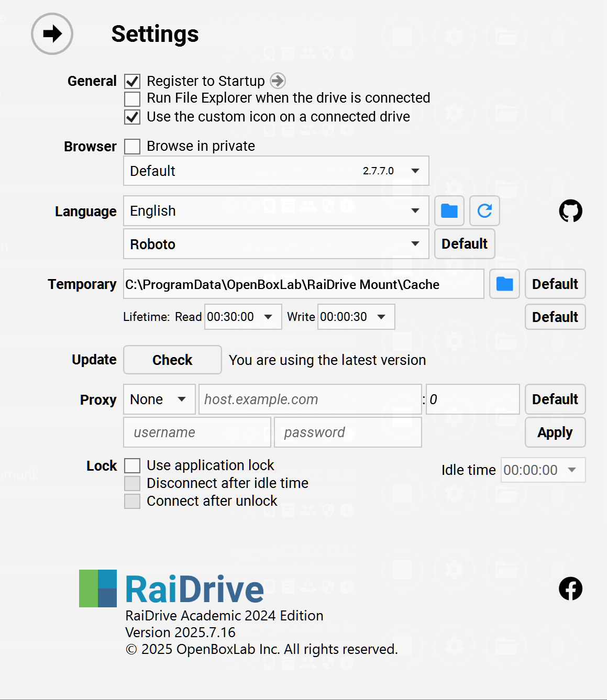Check Use application lock
Image resolution: width=607 pixels, height=700 pixels.
pyautogui.click(x=133, y=466)
